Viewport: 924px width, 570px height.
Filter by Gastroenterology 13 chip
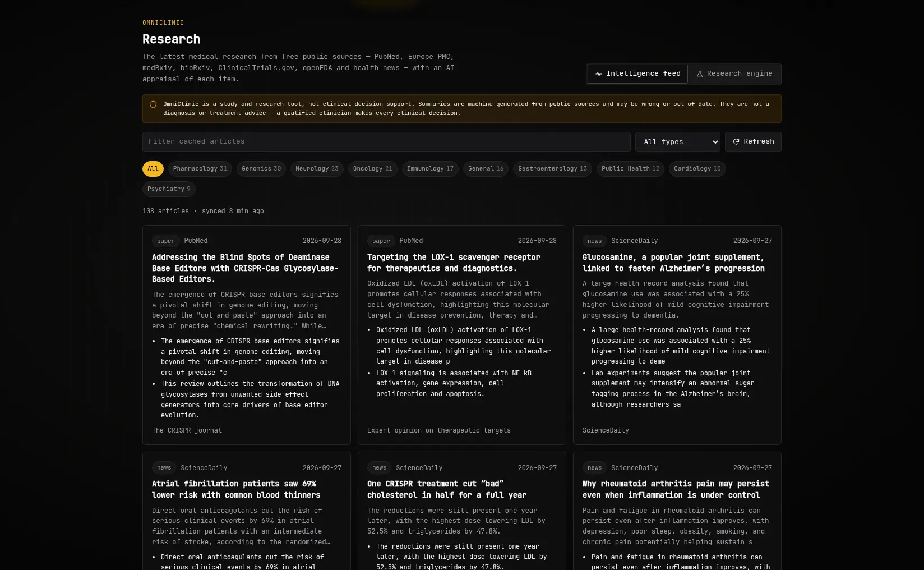pyautogui.click(x=552, y=169)
